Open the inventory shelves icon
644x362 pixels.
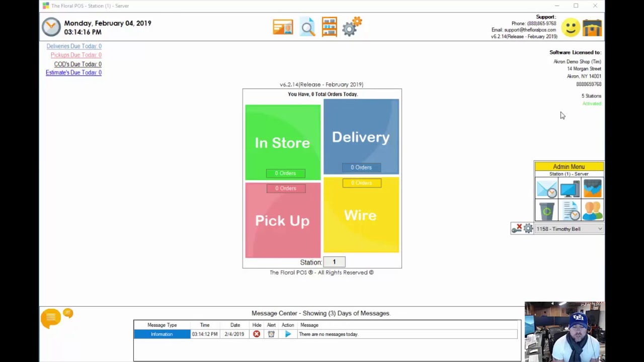[330, 27]
